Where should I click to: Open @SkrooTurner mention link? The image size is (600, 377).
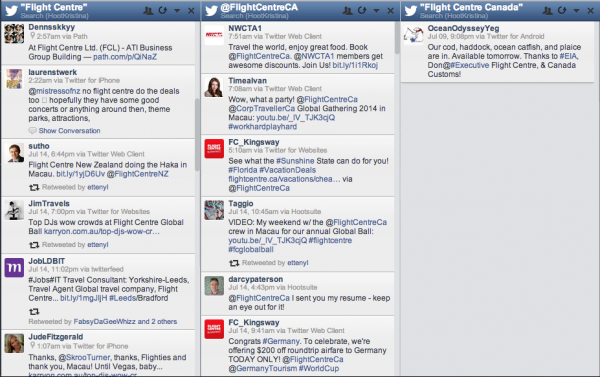pyautogui.click(x=84, y=357)
